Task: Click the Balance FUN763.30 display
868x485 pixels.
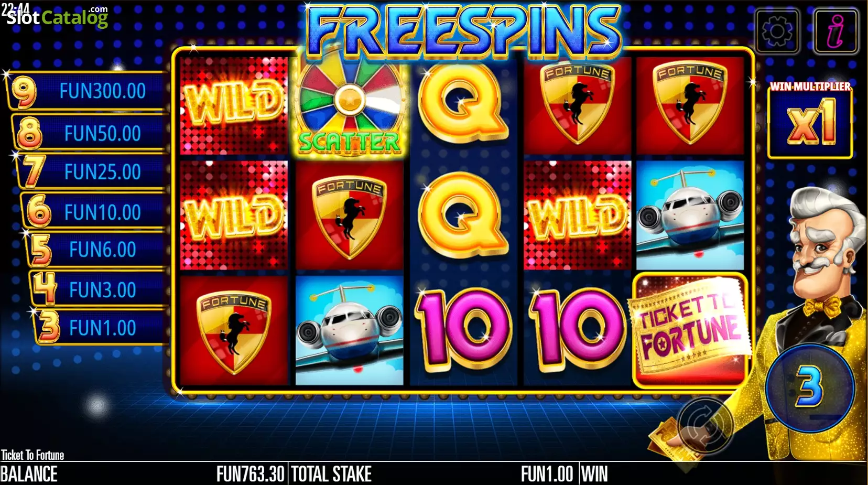Action: (143, 474)
